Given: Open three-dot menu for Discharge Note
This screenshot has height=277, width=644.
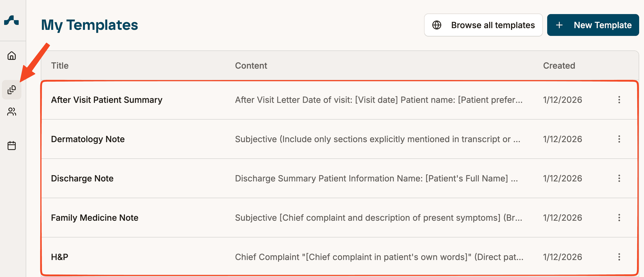Looking at the screenshot, I should pyautogui.click(x=619, y=178).
